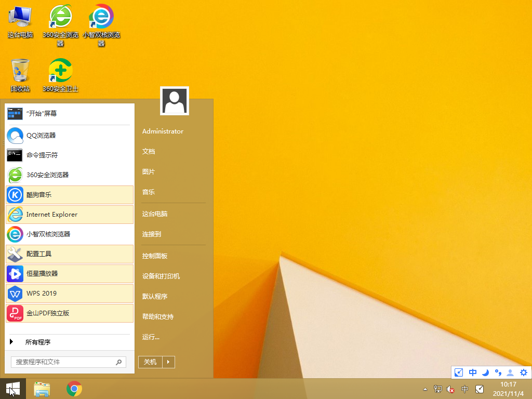Open 控制面板 from start menu
532x399 pixels.
click(x=155, y=256)
